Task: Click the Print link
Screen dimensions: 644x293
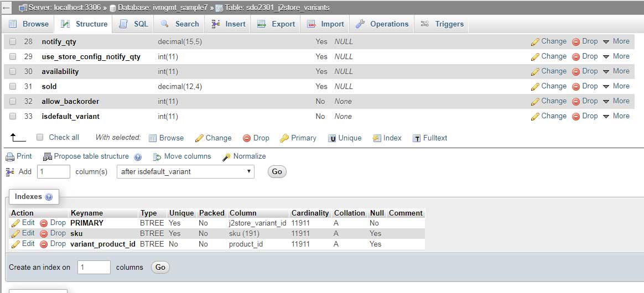Action: click(x=19, y=156)
